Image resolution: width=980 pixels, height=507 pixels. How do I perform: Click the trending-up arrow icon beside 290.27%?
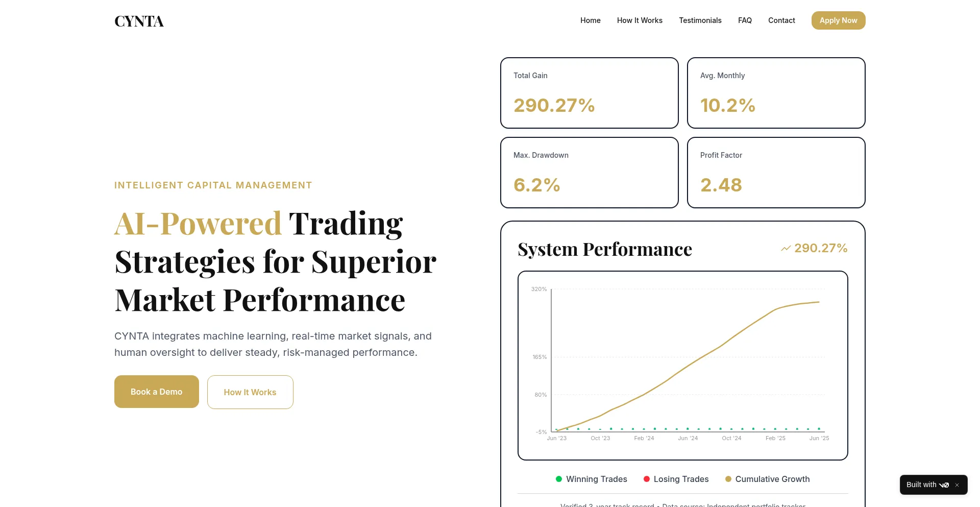786,249
